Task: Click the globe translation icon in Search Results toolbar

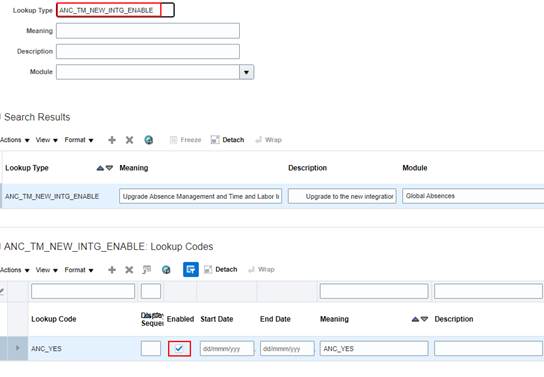Action: click(148, 140)
